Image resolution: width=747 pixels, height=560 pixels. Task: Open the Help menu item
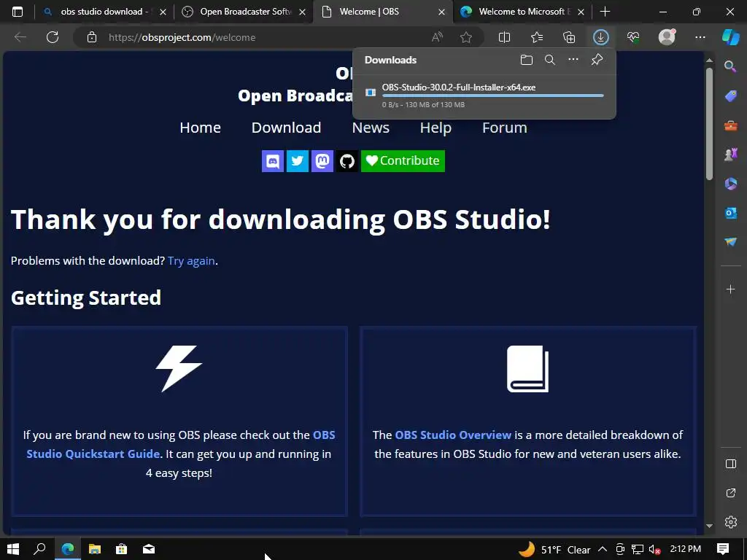click(436, 128)
